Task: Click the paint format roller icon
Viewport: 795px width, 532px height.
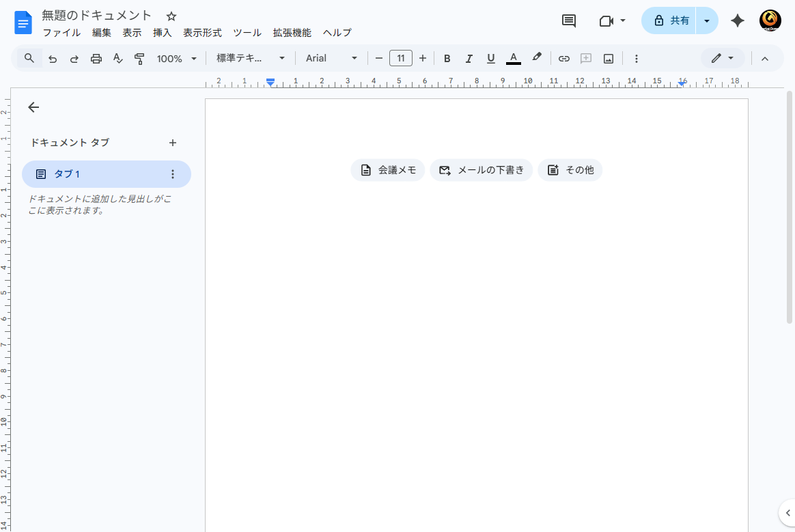Action: (139, 59)
